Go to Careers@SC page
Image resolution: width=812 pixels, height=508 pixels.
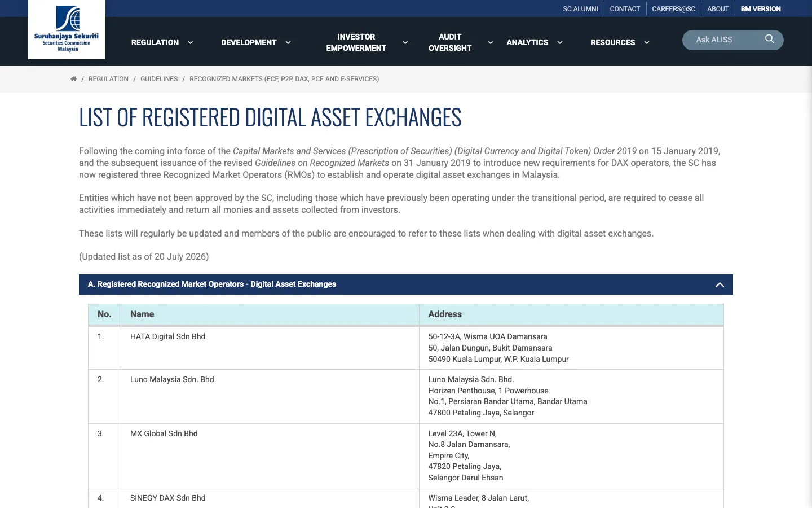[673, 9]
